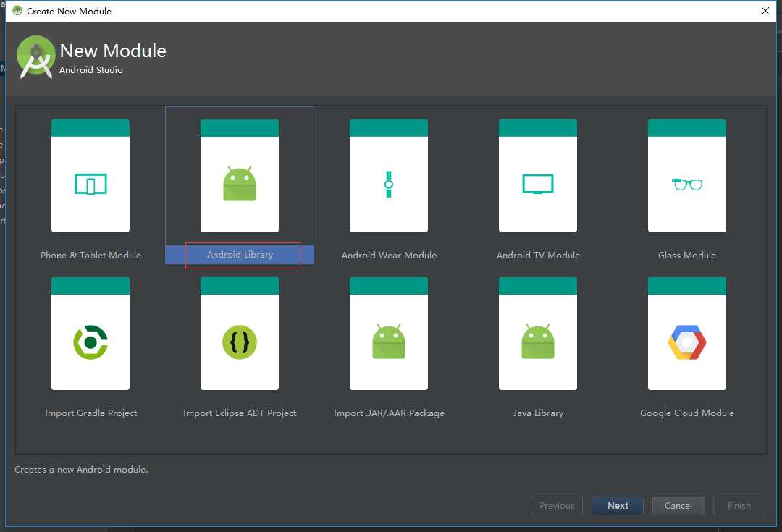Click the 'Import JAR/.AAR Package' label
The width and height of the screenshot is (782, 532).
pyautogui.click(x=389, y=413)
